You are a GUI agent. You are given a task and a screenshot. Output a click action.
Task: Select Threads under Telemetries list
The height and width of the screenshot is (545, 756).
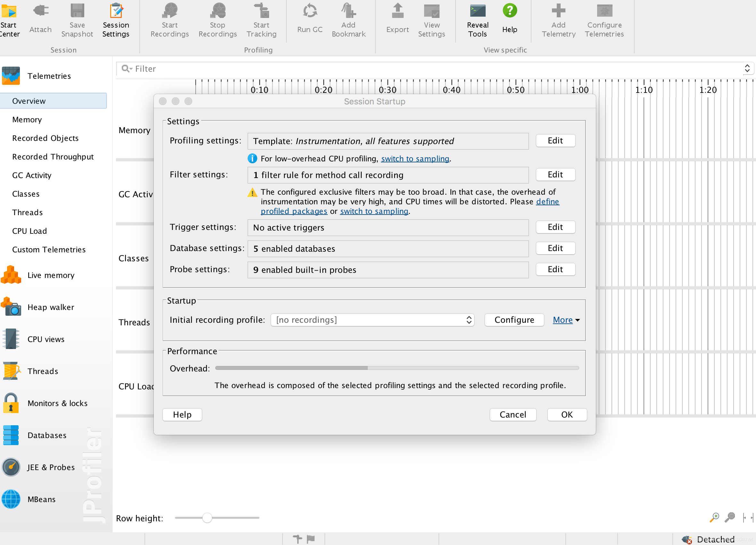[x=27, y=213]
